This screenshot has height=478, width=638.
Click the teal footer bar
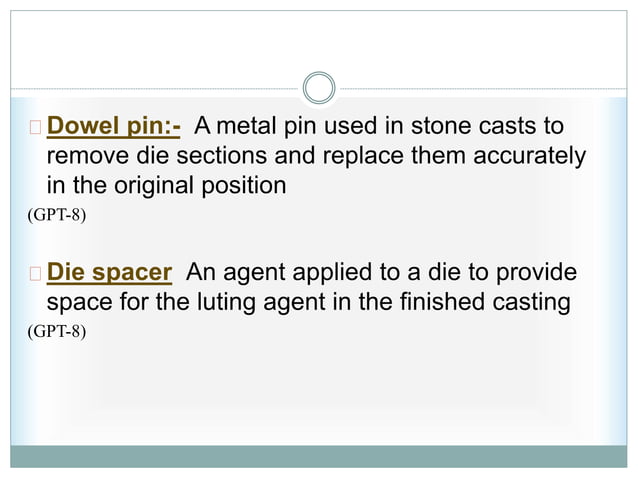pos(319,456)
